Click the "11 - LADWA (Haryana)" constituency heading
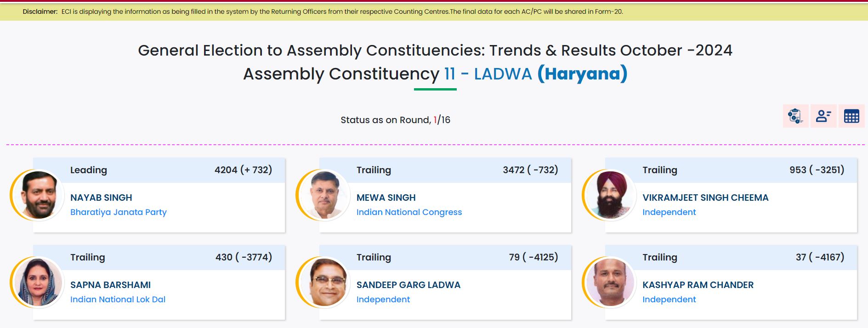Viewport: 868px width, 328px height. click(x=536, y=74)
